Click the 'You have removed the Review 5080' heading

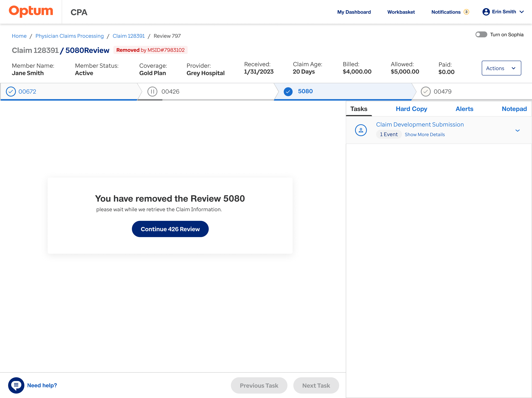(x=170, y=198)
